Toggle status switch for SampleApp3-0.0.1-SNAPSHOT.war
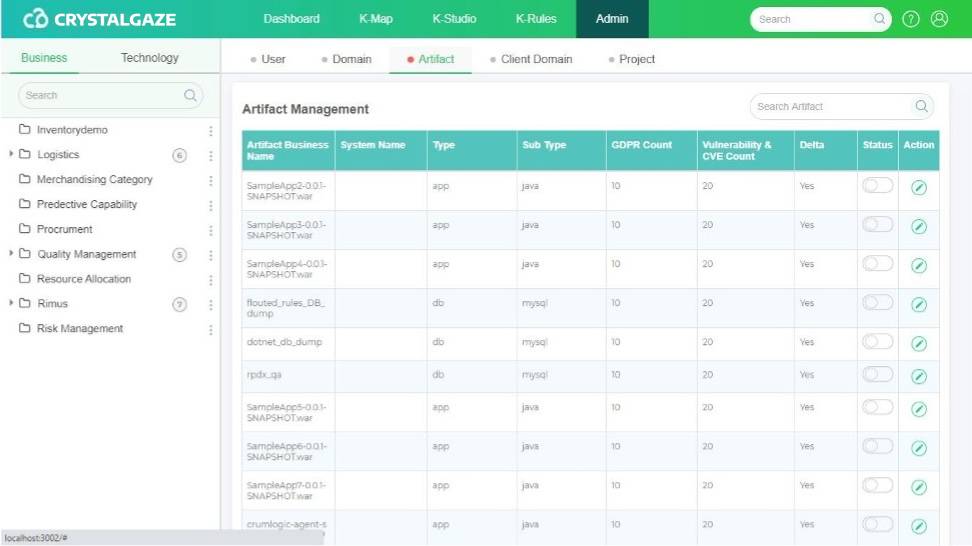 pos(877,224)
